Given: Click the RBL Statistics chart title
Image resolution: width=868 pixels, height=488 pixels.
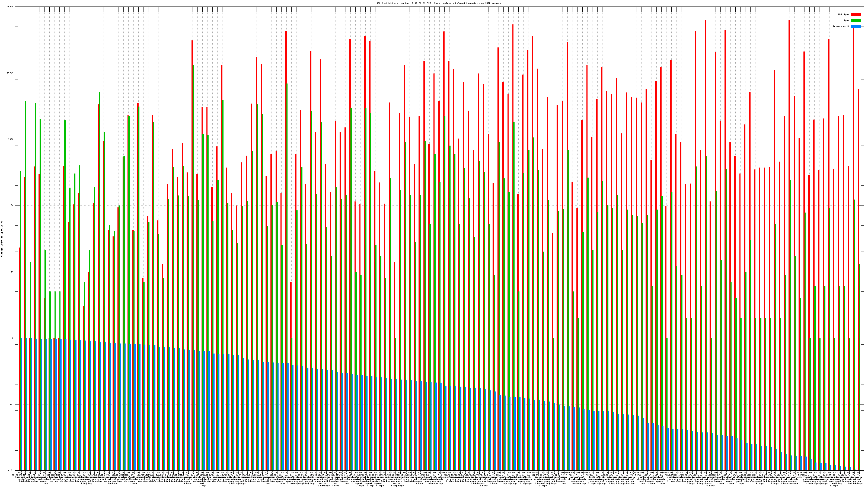Looking at the screenshot, I should click(439, 3).
